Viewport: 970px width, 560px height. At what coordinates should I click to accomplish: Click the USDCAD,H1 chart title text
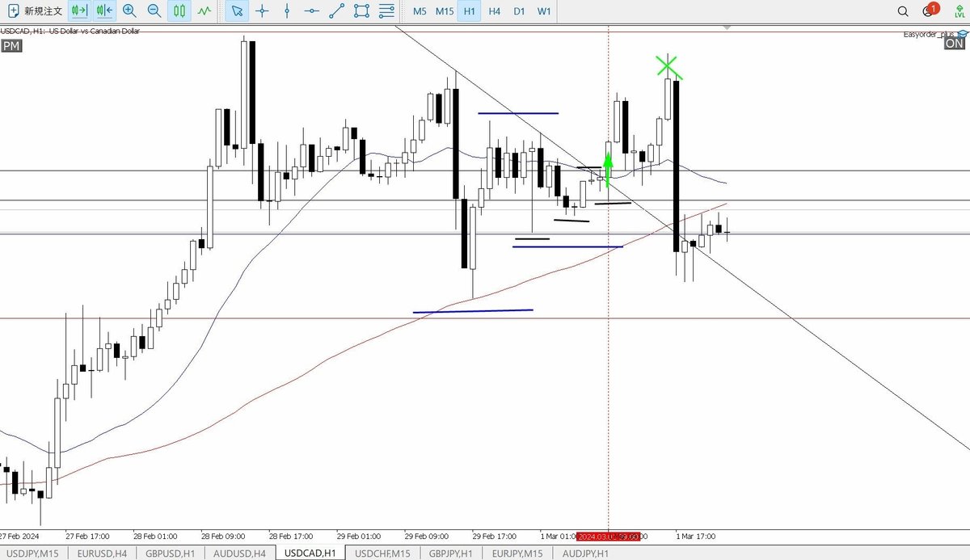[x=70, y=31]
